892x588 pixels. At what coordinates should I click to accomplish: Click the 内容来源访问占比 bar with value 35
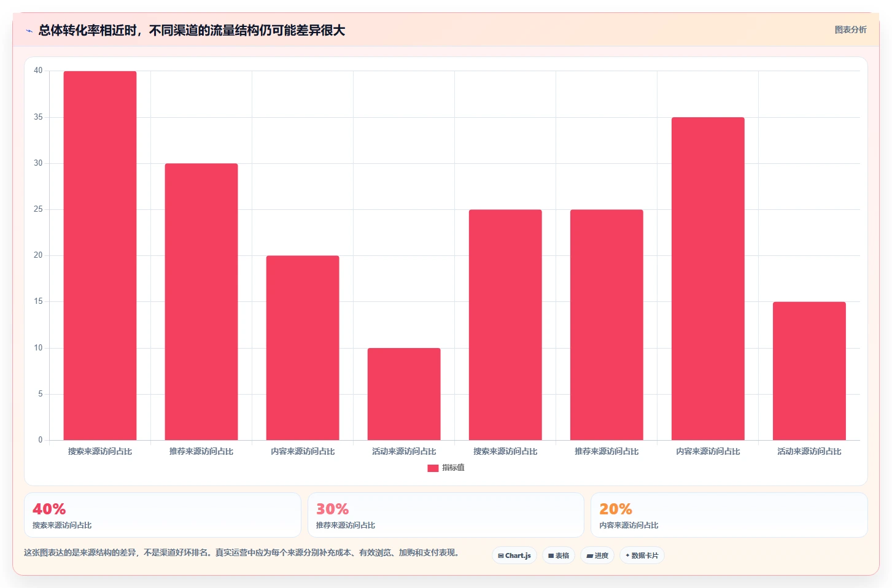pos(708,279)
